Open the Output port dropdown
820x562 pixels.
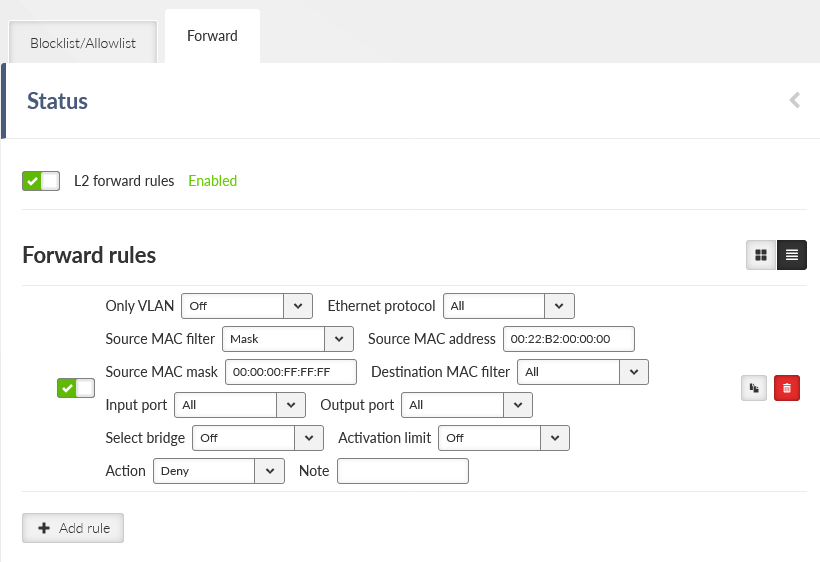point(467,405)
